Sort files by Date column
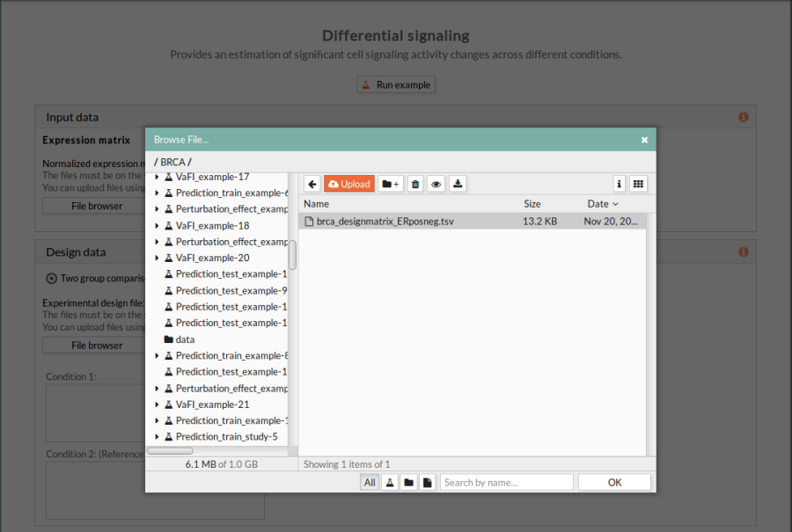The height and width of the screenshot is (532, 792). [603, 204]
